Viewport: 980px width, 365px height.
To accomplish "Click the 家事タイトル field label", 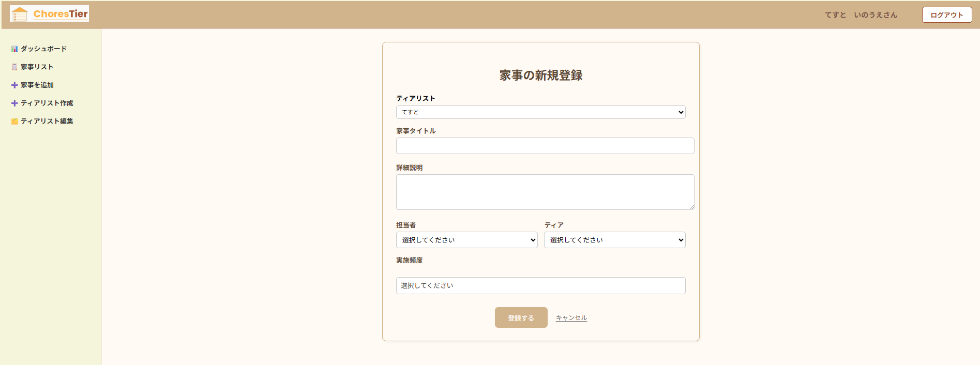I will click(416, 131).
